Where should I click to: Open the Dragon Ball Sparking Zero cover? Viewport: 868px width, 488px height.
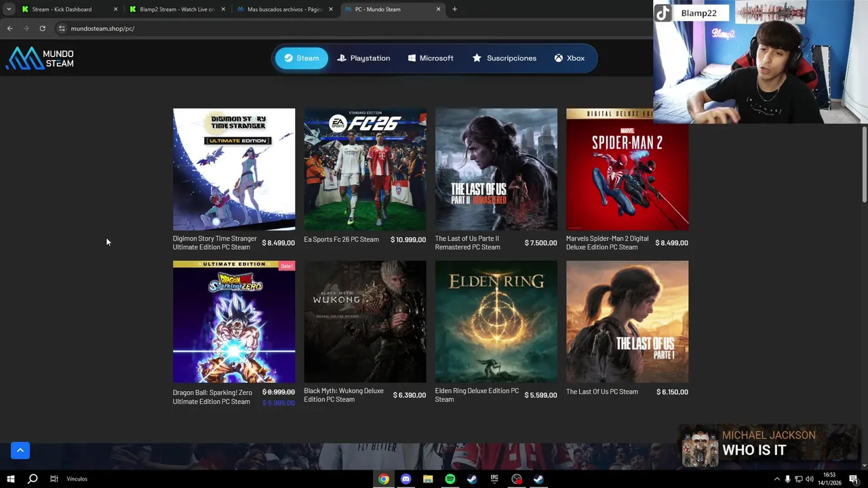coord(234,322)
